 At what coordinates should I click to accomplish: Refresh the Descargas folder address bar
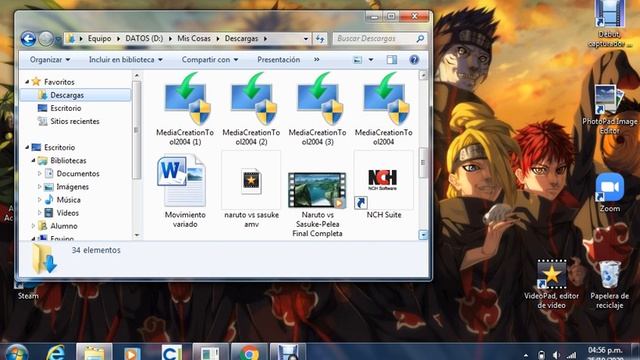(320, 39)
